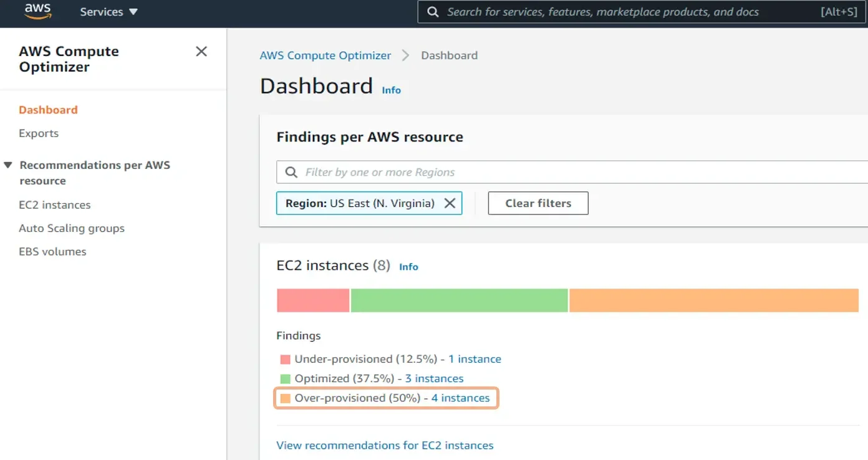Screen dimensions: 868x460
Task: Click the search magnifier icon in top bar
Action: [x=433, y=12]
